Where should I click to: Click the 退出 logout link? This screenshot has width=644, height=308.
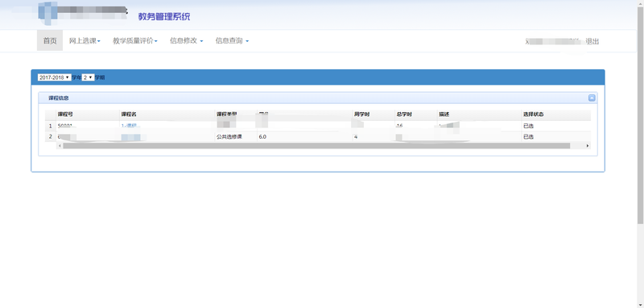tap(592, 42)
